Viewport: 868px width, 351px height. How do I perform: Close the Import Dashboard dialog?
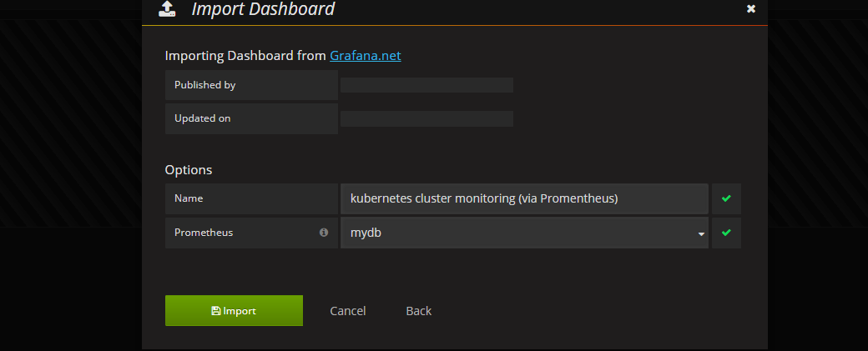(751, 9)
